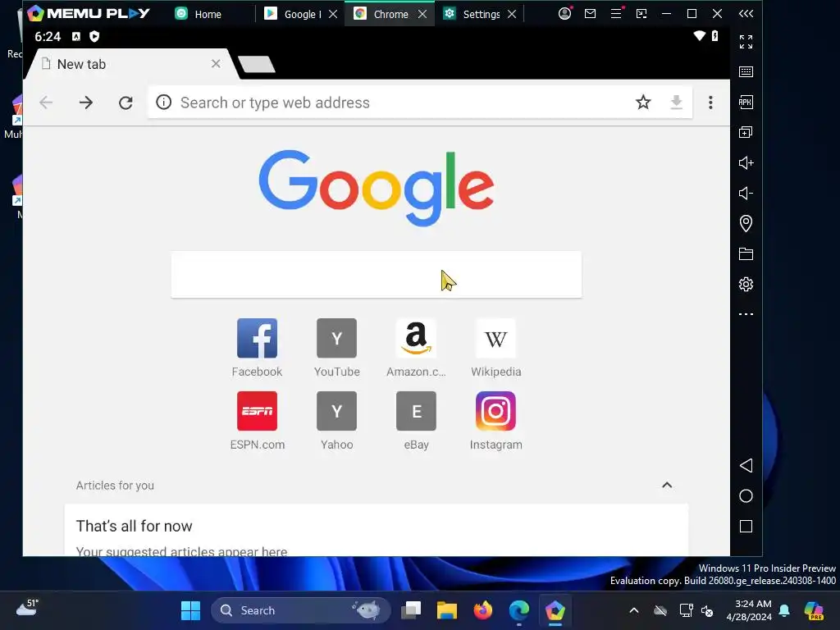Decrease volume with the speaker minus icon
The image size is (840, 630).
(746, 193)
